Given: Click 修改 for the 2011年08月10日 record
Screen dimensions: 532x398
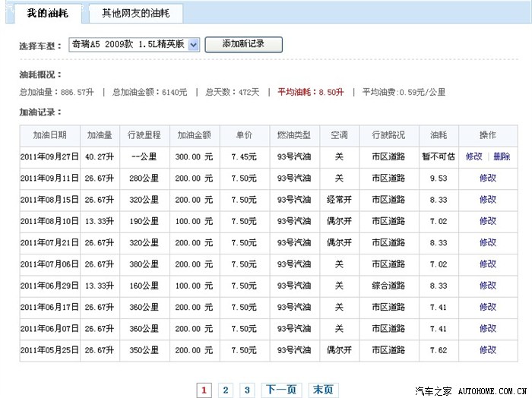Looking at the screenshot, I should 487,221.
